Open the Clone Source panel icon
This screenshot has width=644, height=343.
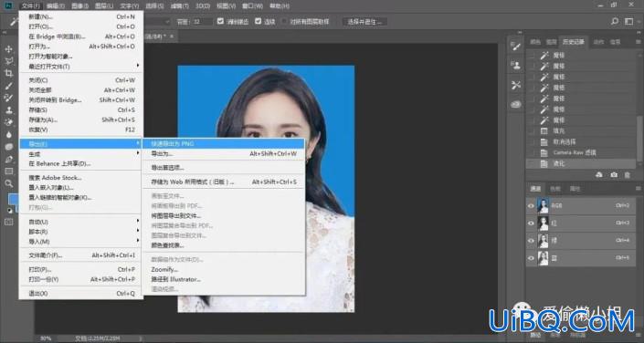tap(516, 66)
